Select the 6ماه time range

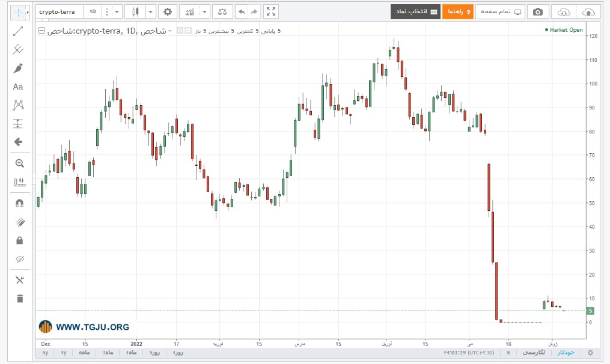pyautogui.click(x=84, y=353)
